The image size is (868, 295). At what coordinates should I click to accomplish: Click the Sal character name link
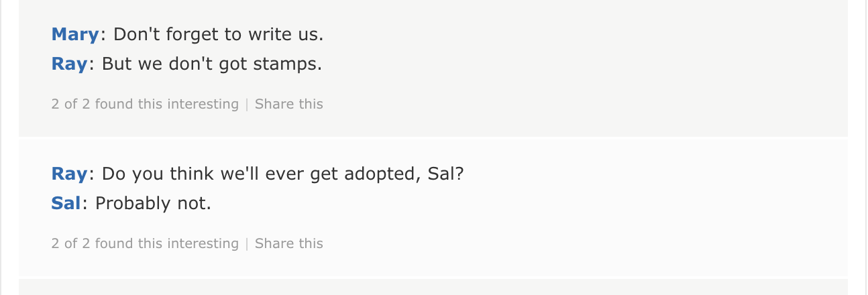coord(66,203)
